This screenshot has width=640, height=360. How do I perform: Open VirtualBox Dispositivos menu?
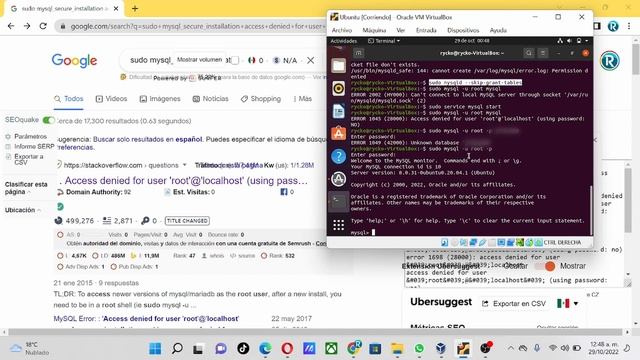(x=463, y=30)
